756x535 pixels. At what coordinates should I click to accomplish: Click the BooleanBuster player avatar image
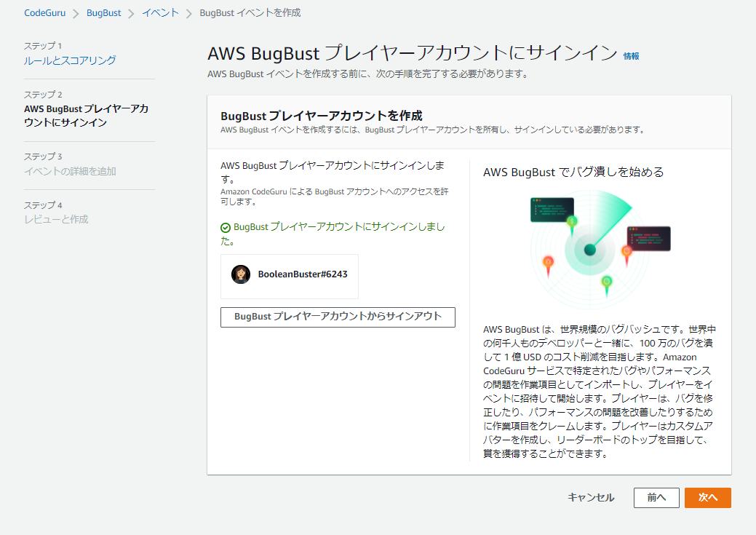(241, 274)
